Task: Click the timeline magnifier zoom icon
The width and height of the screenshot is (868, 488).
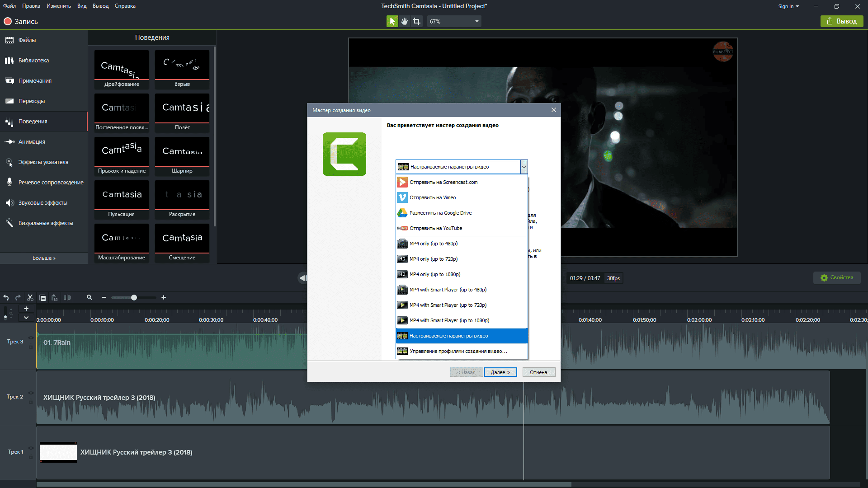Action: click(90, 297)
